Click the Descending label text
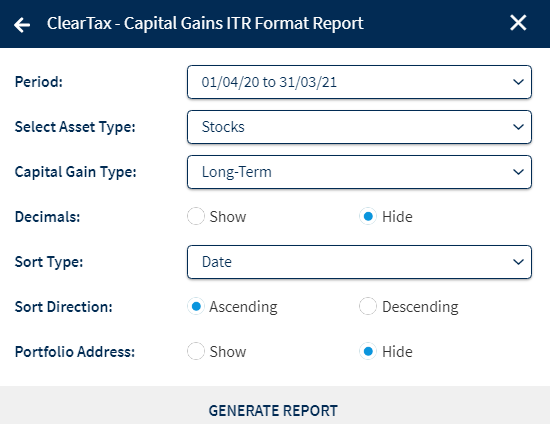 pos(420,307)
